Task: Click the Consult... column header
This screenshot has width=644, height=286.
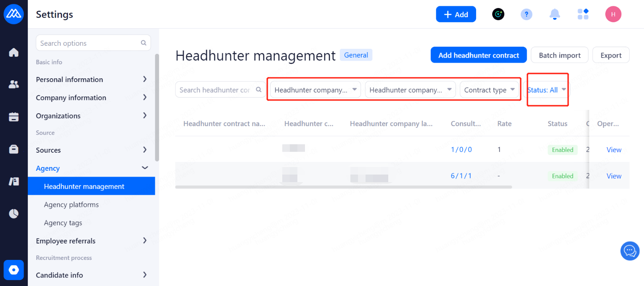Action: point(466,124)
